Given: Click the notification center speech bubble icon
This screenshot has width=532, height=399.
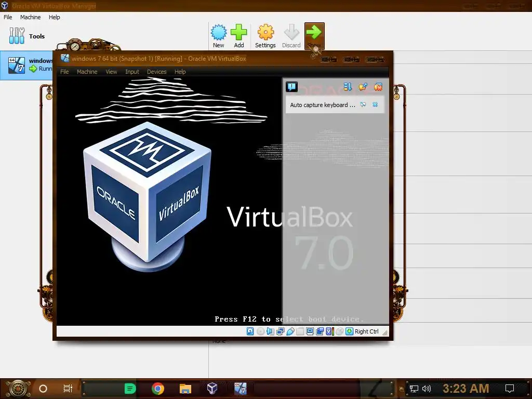Looking at the screenshot, I should pos(291,87).
